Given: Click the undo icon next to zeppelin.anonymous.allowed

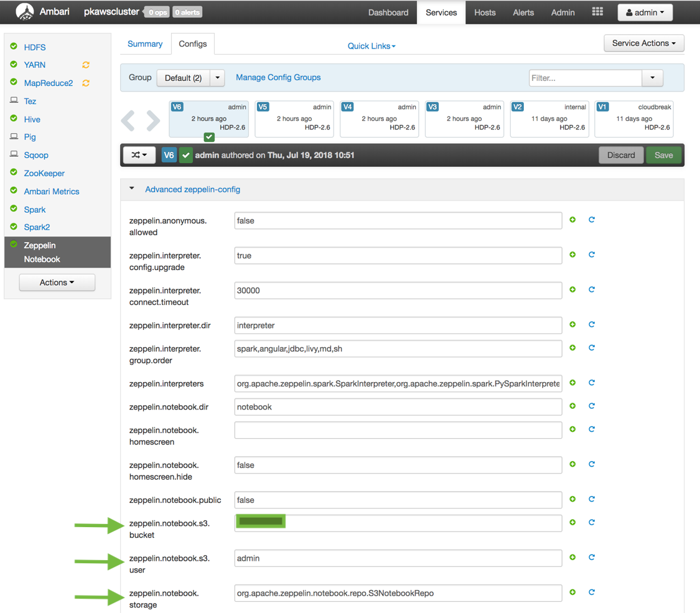Looking at the screenshot, I should pyautogui.click(x=592, y=220).
